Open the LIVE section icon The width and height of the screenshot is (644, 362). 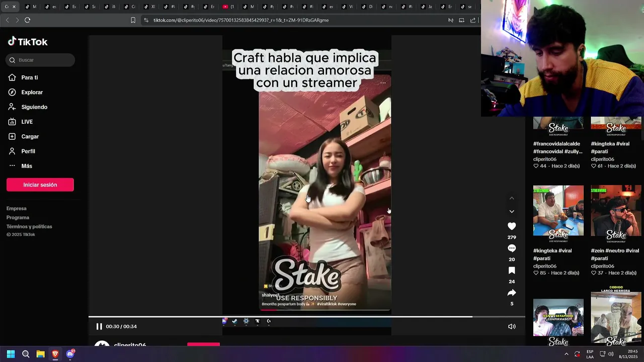(12, 122)
